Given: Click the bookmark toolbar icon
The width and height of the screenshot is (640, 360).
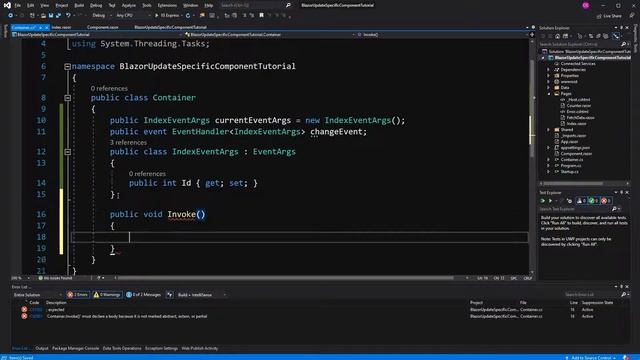Looking at the screenshot, I should [262, 16].
